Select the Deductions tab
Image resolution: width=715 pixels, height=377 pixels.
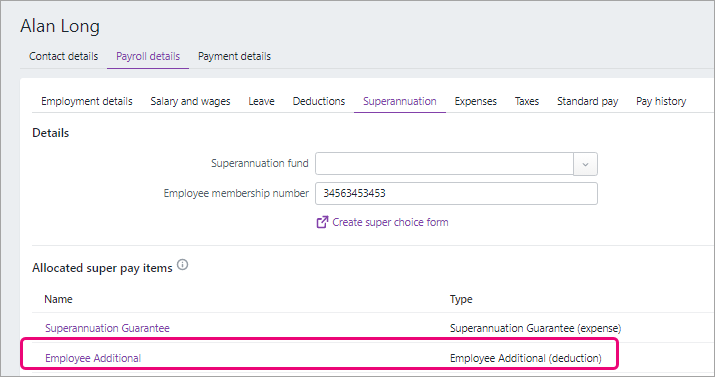[x=319, y=101]
